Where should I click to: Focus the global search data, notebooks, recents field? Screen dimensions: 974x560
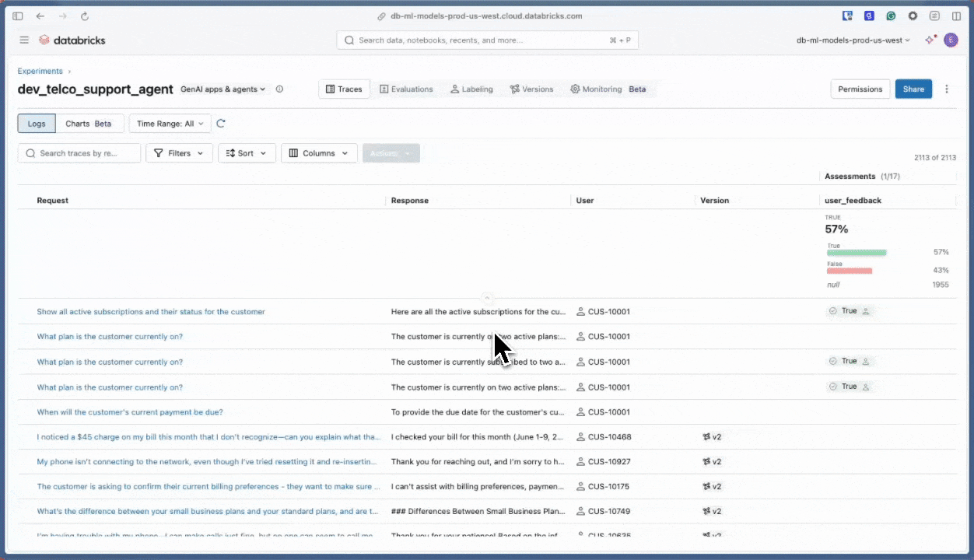click(487, 40)
